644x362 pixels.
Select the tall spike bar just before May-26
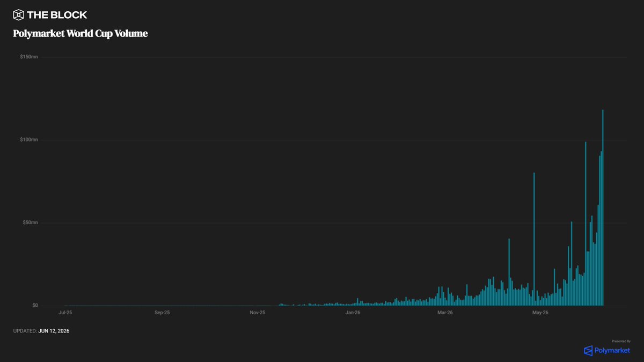tap(534, 239)
